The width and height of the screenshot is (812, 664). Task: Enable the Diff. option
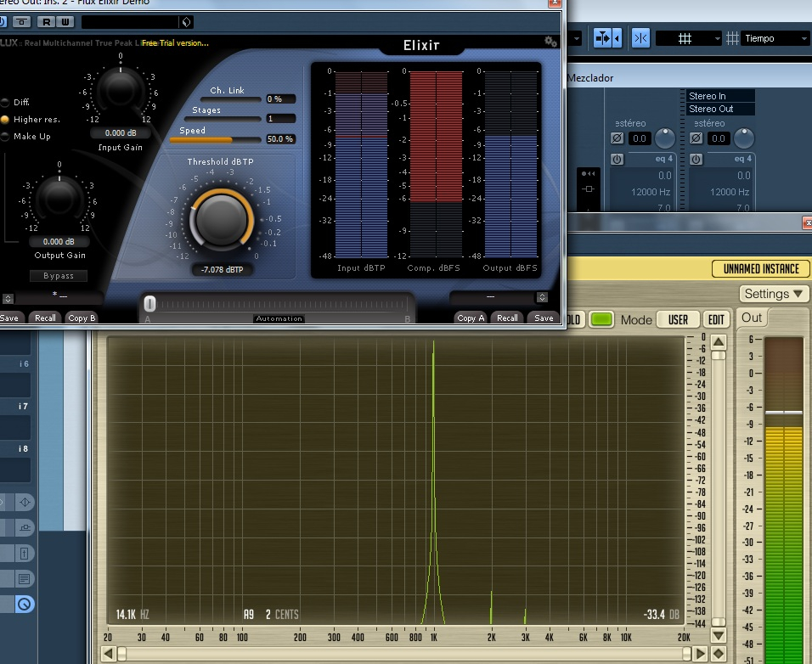[x=6, y=102]
